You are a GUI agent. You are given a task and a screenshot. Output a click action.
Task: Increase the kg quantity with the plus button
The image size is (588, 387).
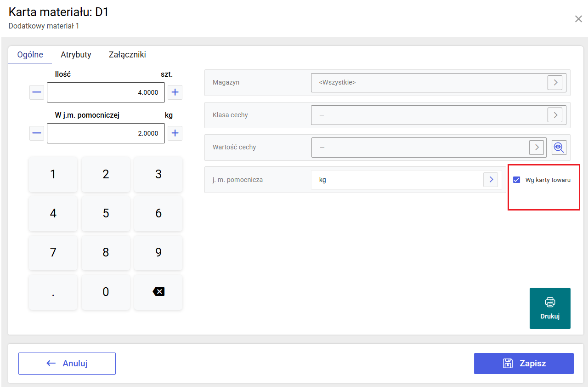click(175, 133)
